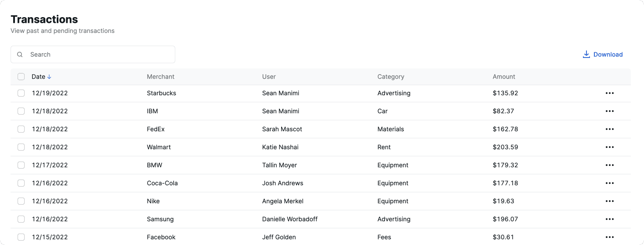Check the BMW transaction row
Screen dimensions: 644x245
21,165
